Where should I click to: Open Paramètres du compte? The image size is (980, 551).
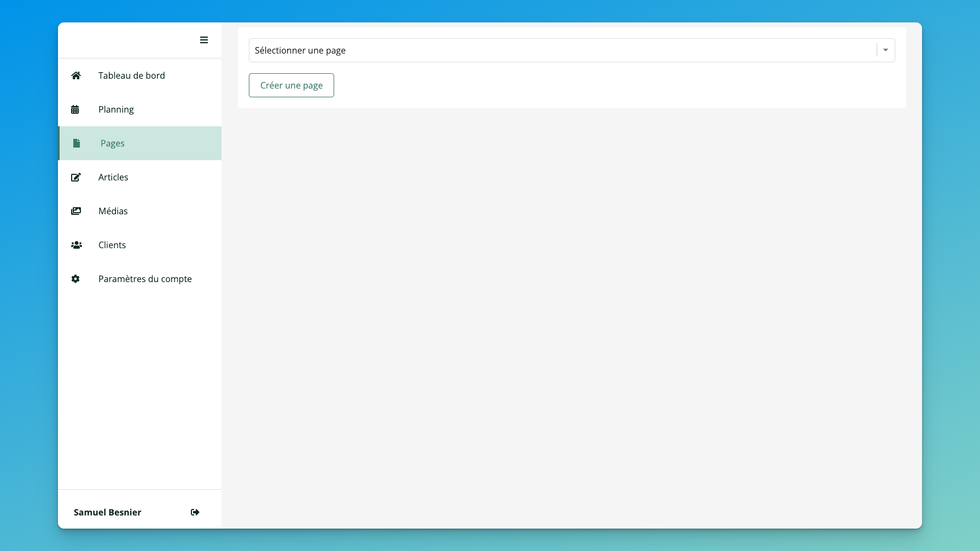tap(145, 279)
